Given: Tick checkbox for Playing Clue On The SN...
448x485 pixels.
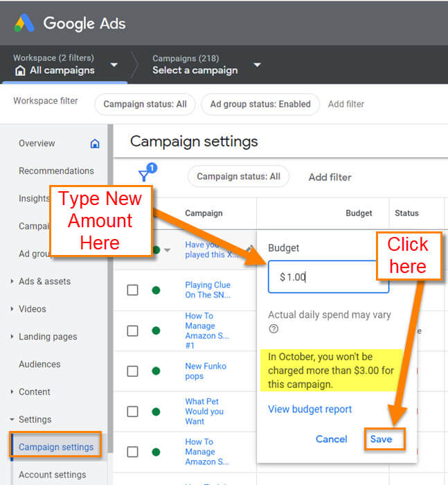Looking at the screenshot, I should pos(133,290).
